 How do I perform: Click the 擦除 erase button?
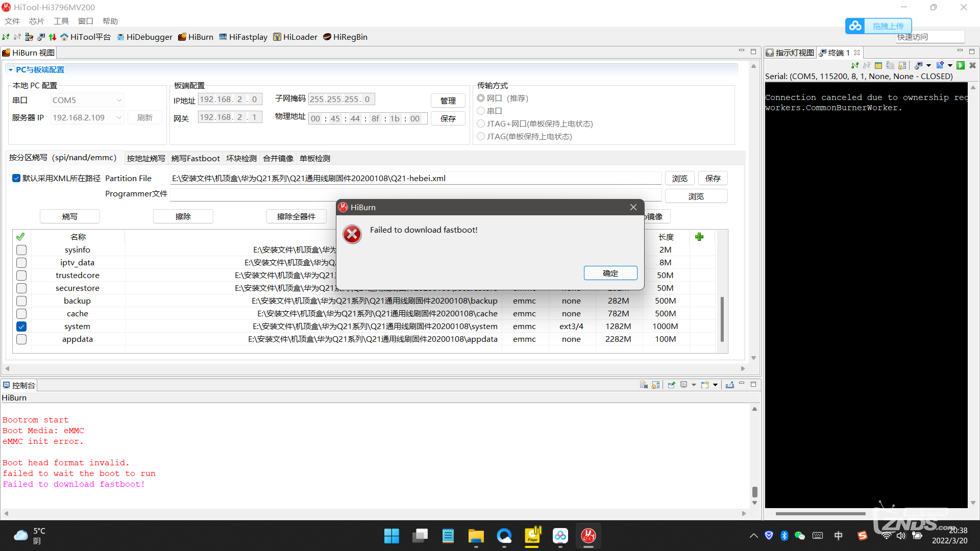click(x=183, y=216)
